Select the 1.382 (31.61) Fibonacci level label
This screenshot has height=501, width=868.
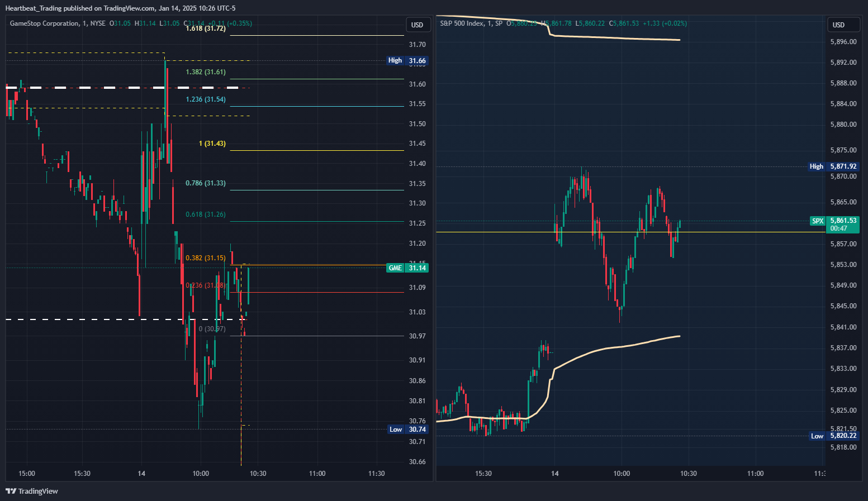pos(206,72)
